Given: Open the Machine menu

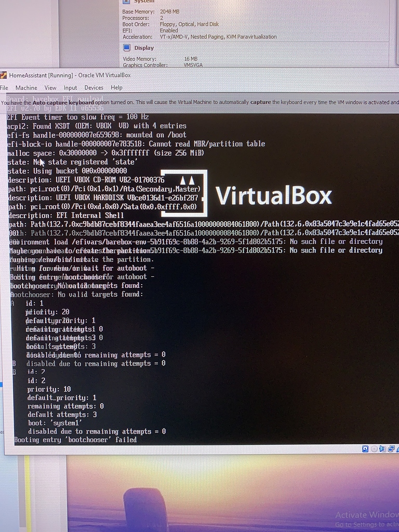Looking at the screenshot, I should coord(26,88).
